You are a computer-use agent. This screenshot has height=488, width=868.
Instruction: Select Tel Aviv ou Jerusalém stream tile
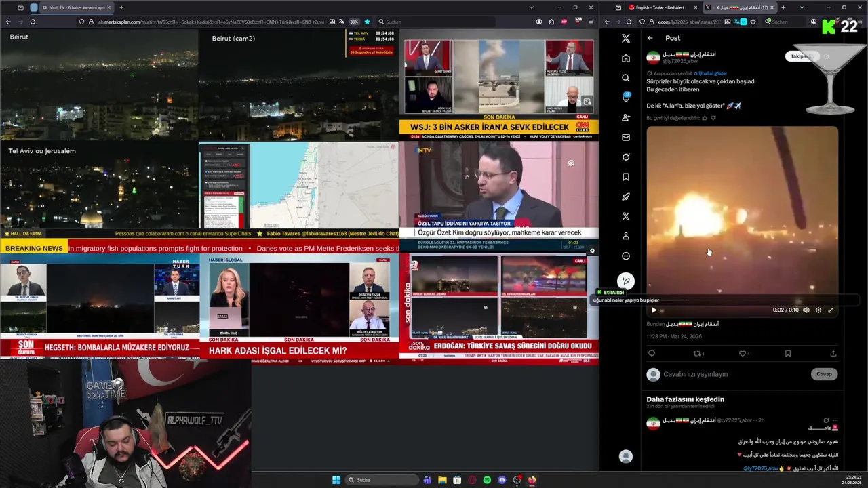99,185
